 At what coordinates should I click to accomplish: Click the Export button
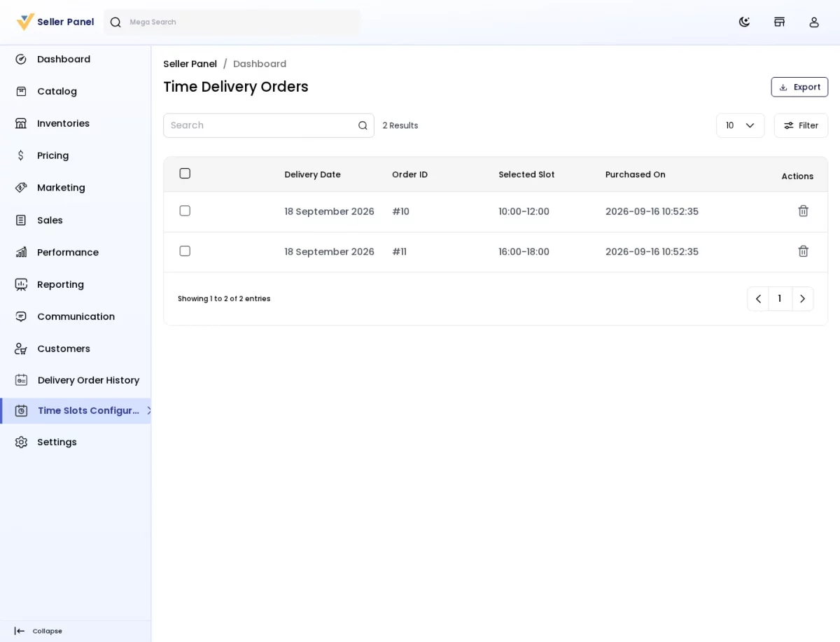799,87
